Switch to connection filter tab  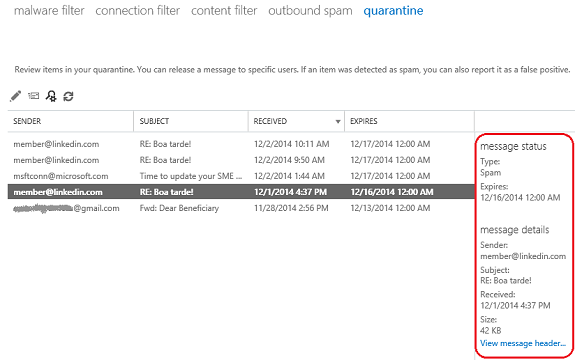[138, 11]
